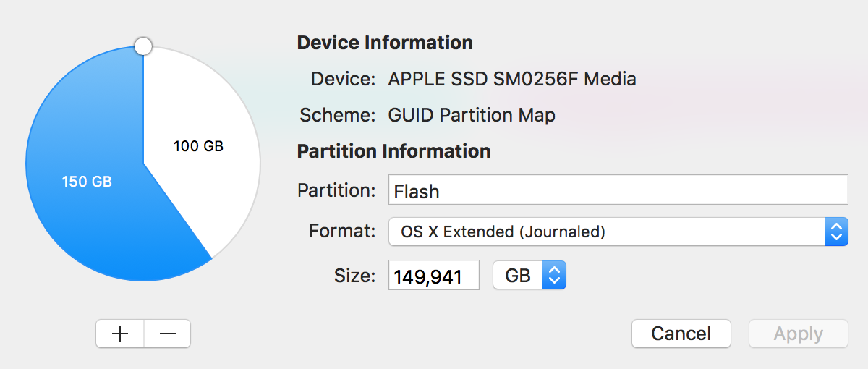Add a partition with the plus button
This screenshot has width=868, height=369.
tap(120, 334)
